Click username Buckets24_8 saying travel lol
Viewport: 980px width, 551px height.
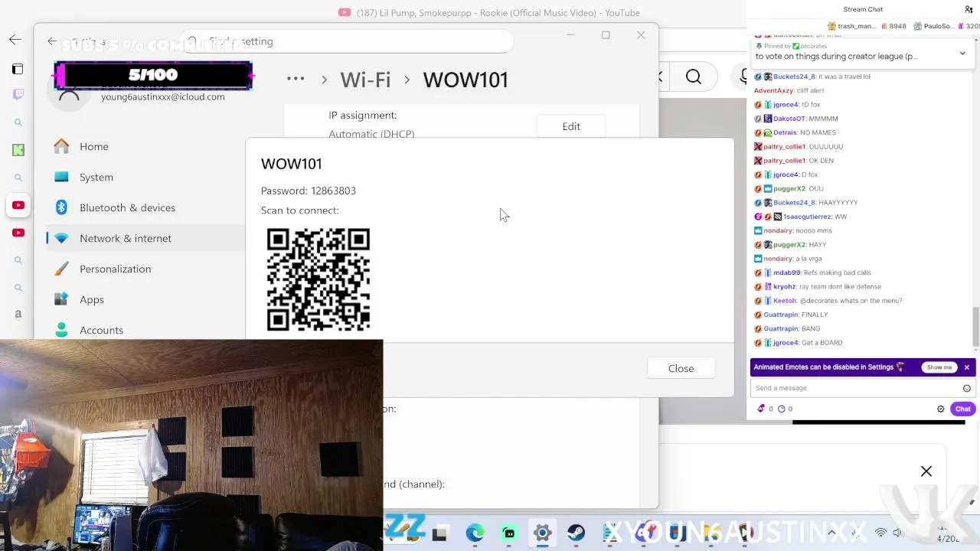coord(794,77)
